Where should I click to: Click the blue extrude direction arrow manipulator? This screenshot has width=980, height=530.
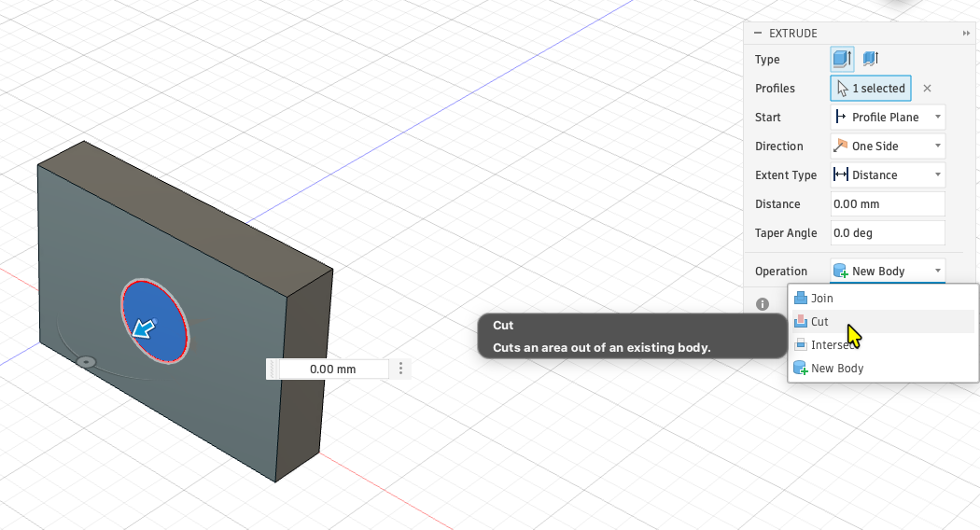[x=144, y=328]
